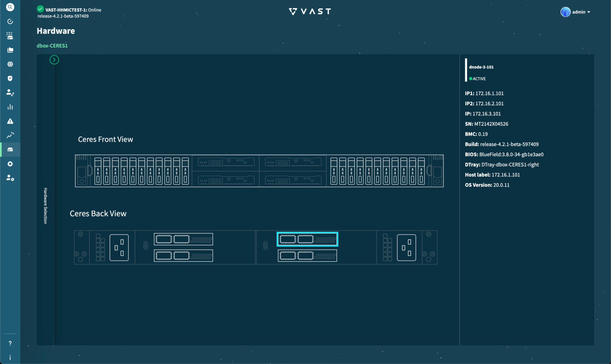Click IP value 172.16.3.101
611x364 pixels.
click(487, 114)
